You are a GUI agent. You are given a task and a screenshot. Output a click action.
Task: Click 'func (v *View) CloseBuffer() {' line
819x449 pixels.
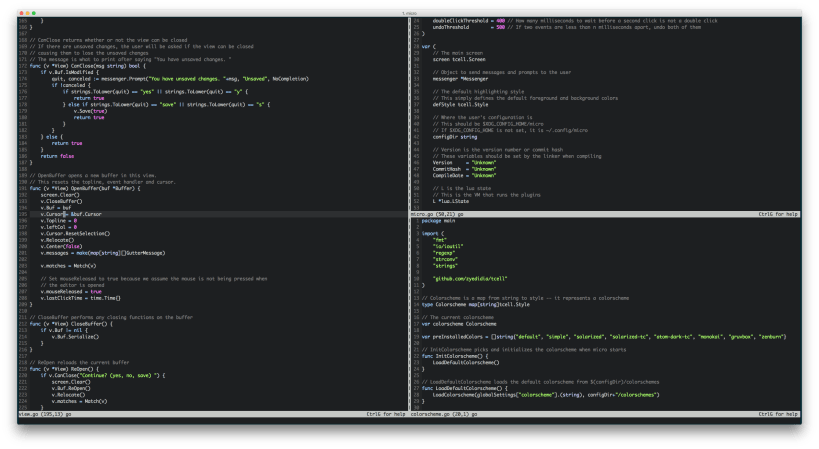(71, 324)
